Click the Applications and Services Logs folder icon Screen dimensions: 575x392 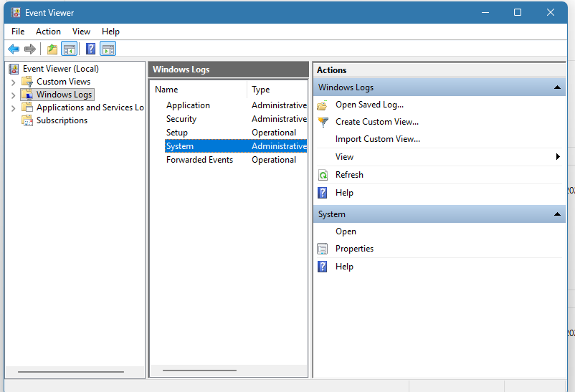[x=27, y=107]
